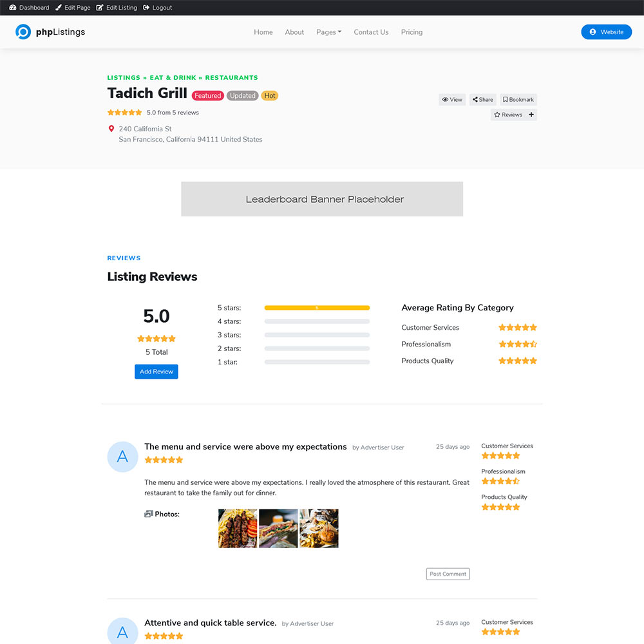Follow the Eat & Drink breadcrumb

173,78
